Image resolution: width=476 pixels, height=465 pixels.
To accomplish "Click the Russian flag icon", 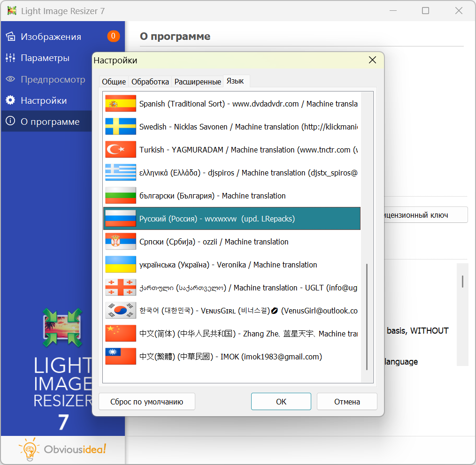I will (x=121, y=219).
